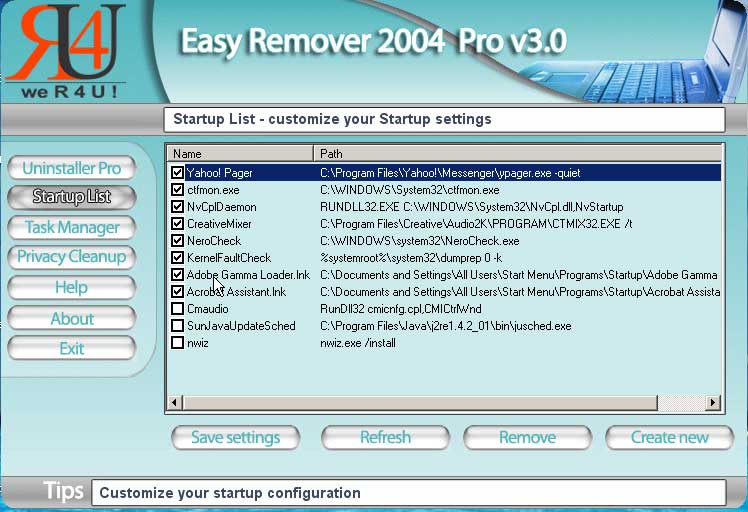
Task: Enable the Cmaudio startup checkbox
Action: coord(177,309)
